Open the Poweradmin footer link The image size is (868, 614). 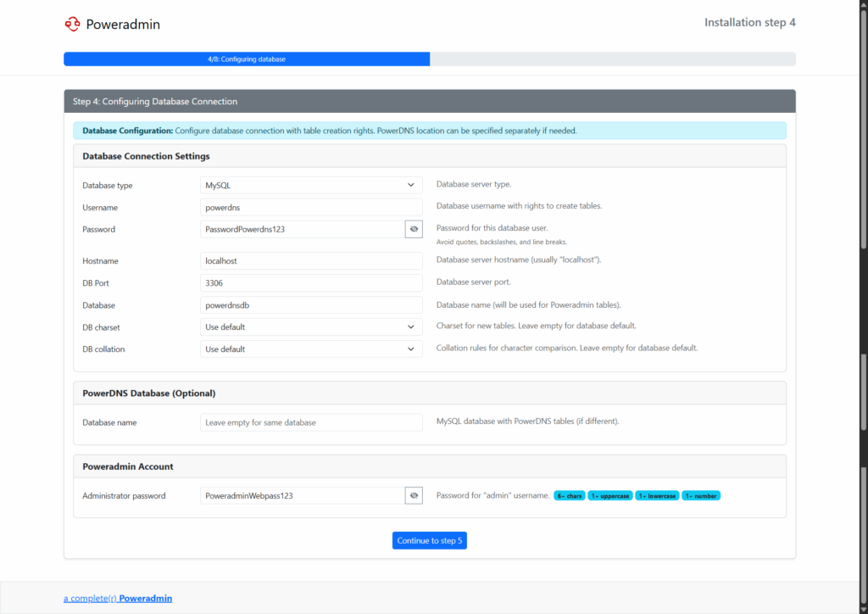118,599
